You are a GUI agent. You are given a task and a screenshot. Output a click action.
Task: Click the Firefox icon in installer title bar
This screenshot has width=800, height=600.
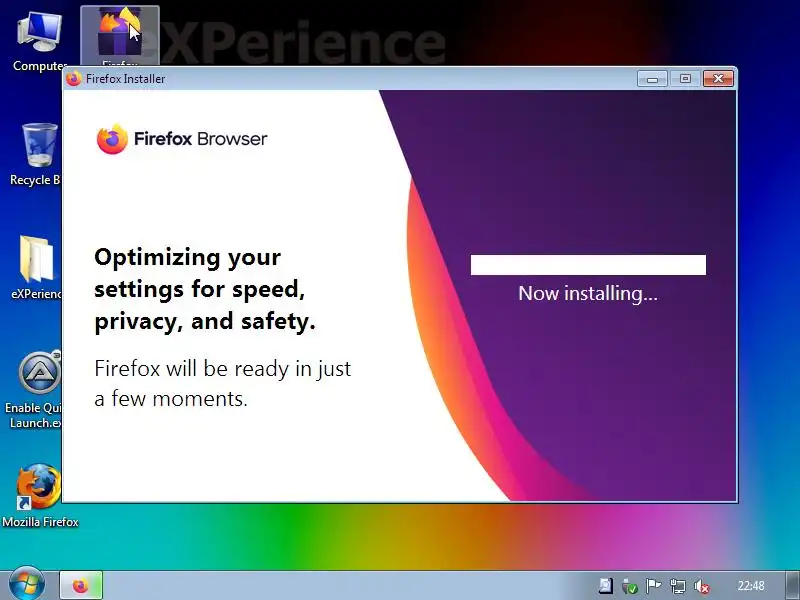coord(74,79)
